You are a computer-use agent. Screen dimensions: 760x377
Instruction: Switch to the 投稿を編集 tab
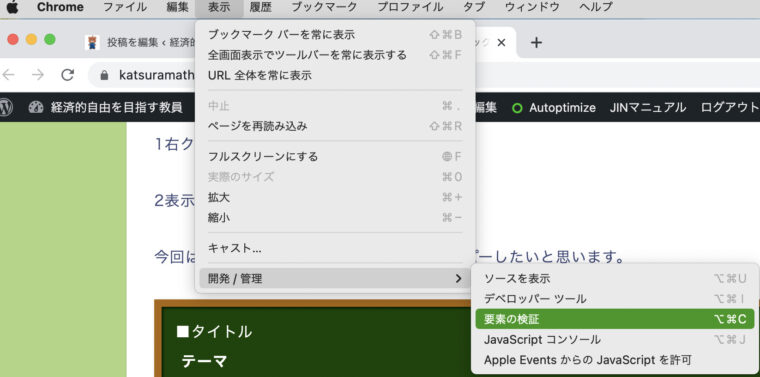click(140, 43)
